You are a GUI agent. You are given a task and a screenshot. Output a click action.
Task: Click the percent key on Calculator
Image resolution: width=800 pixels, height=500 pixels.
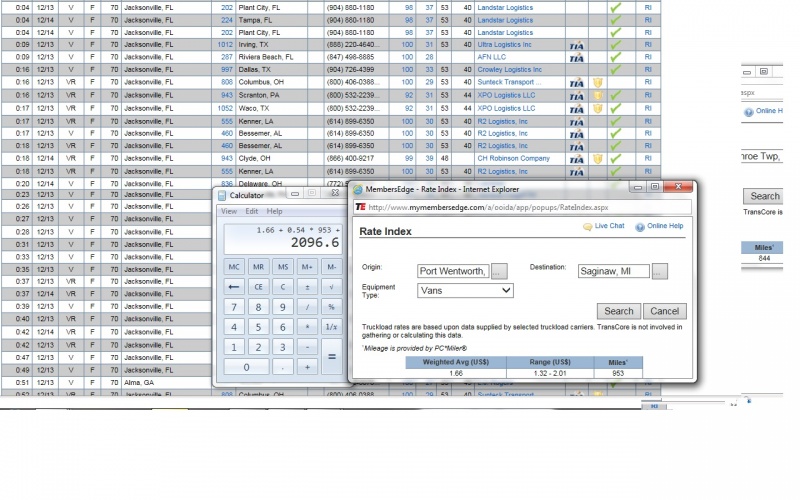click(x=332, y=307)
